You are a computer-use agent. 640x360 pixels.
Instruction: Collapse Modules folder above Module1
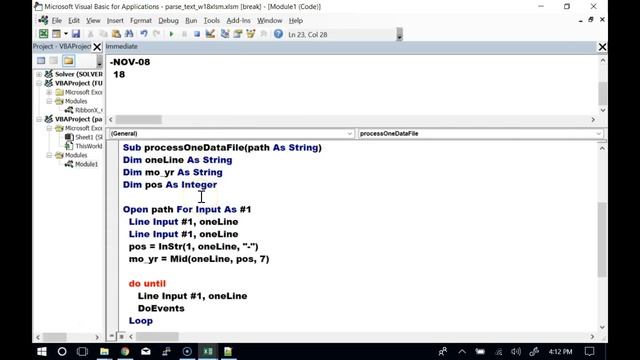pos(49,155)
